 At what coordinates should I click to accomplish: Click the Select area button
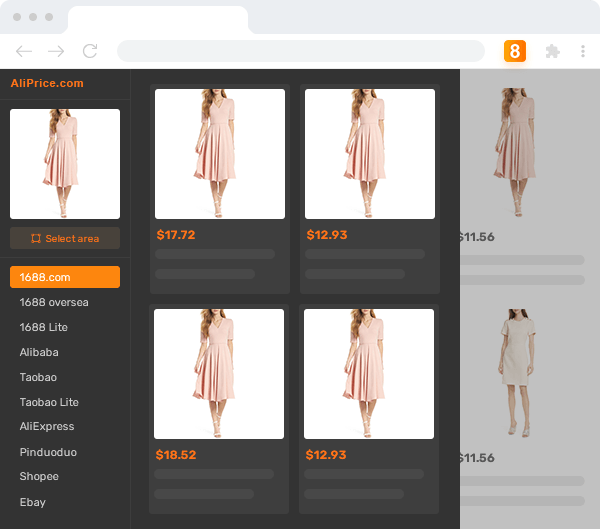coord(65,238)
